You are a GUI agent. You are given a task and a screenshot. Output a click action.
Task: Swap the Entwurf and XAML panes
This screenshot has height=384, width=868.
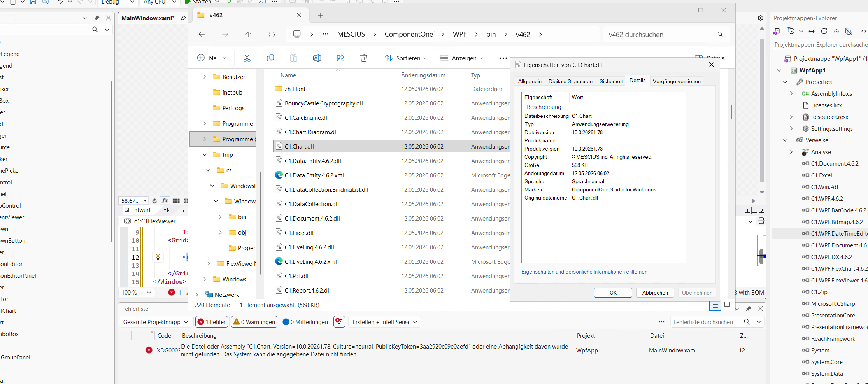[167, 210]
